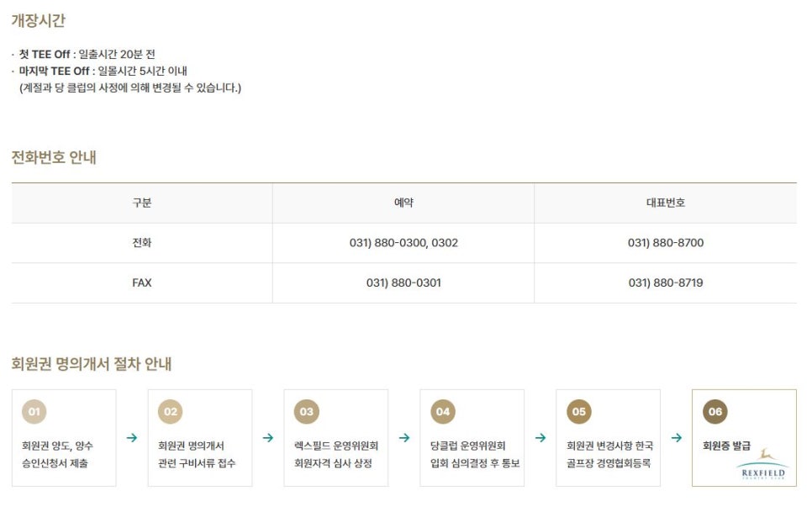The height and width of the screenshot is (507, 812).
Task: Click the 03 step number badge
Action: (x=307, y=412)
